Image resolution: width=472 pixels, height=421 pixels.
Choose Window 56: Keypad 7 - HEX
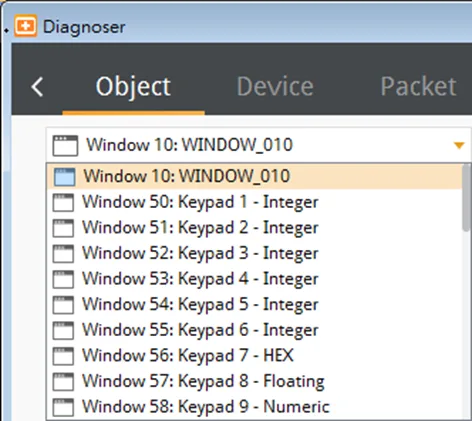(254, 356)
